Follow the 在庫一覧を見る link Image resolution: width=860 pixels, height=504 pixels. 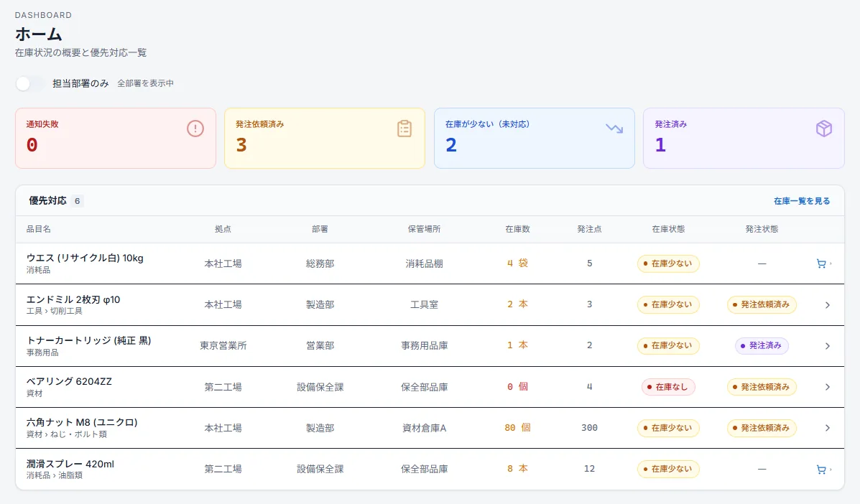pyautogui.click(x=802, y=201)
